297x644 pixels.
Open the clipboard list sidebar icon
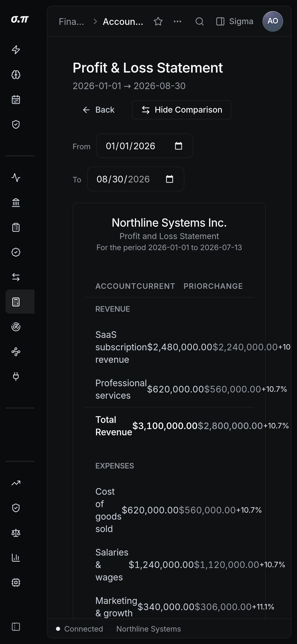point(16,228)
